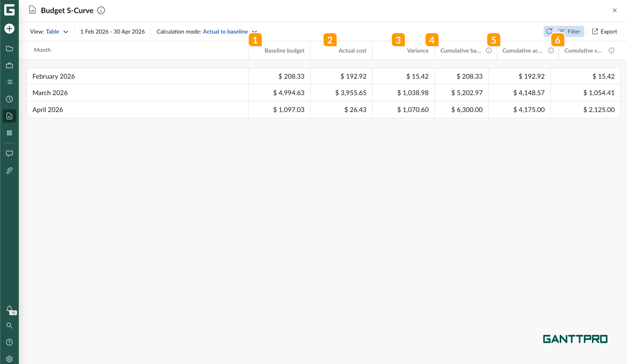Click the refresh icon beside Filter
627x364 pixels.
[x=549, y=31]
